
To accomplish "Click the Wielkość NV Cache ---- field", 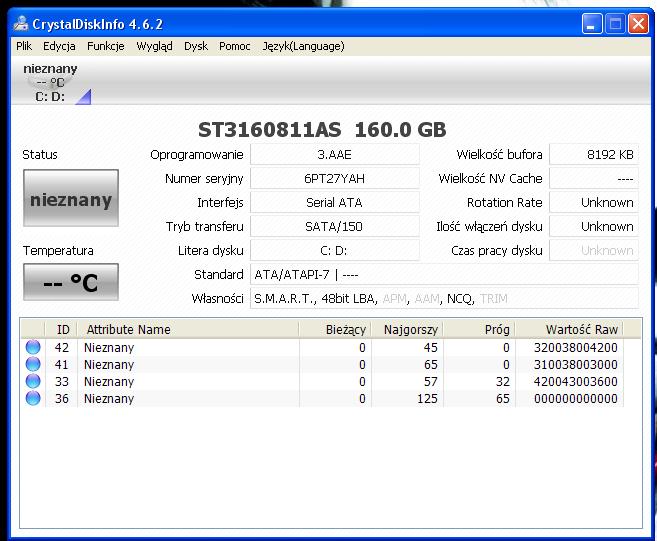I will pos(594,179).
